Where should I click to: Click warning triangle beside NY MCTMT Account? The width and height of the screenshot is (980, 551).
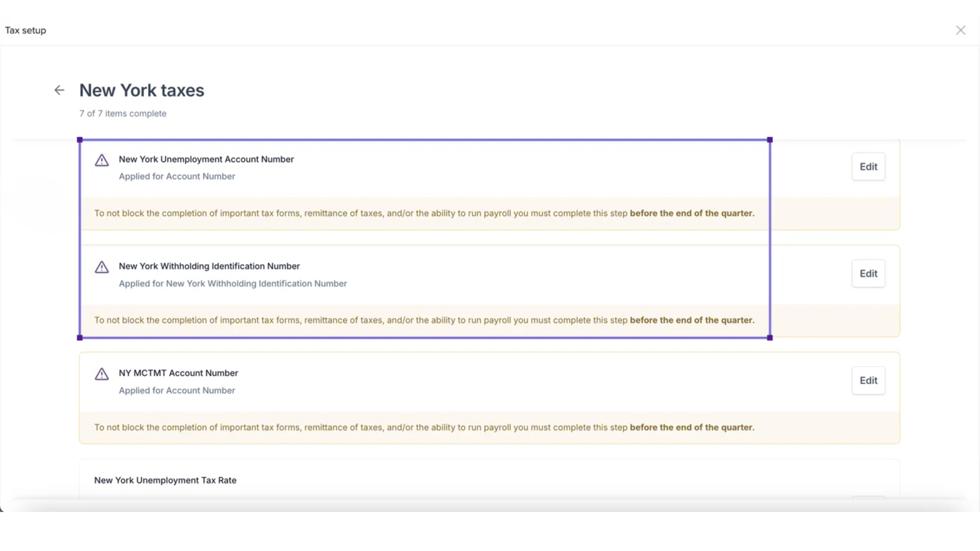pos(102,374)
